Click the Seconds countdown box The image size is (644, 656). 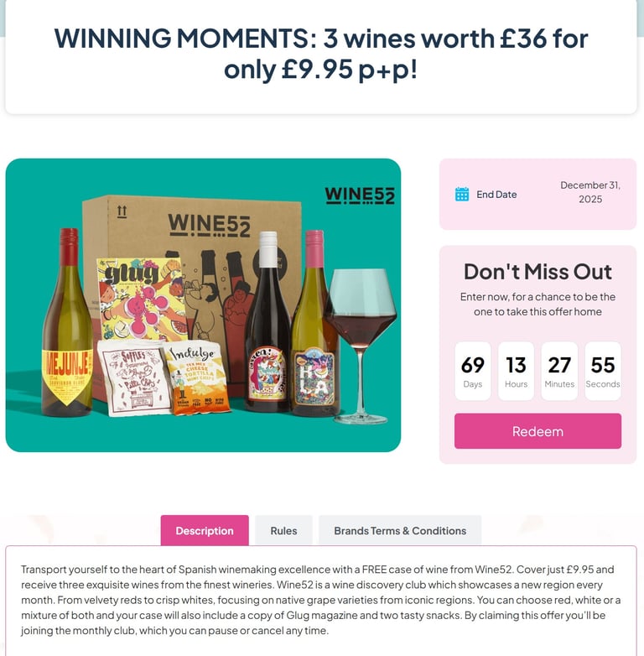[603, 371]
